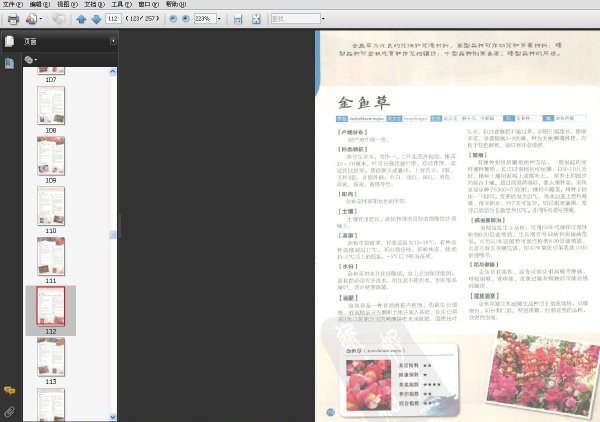Zoom in with the plus icon
The height and width of the screenshot is (422, 600).
(186, 19)
